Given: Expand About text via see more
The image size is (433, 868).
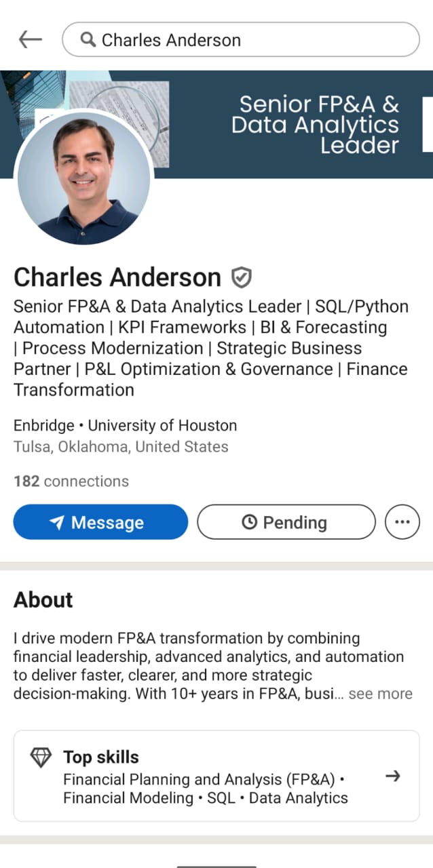Looking at the screenshot, I should (x=380, y=694).
